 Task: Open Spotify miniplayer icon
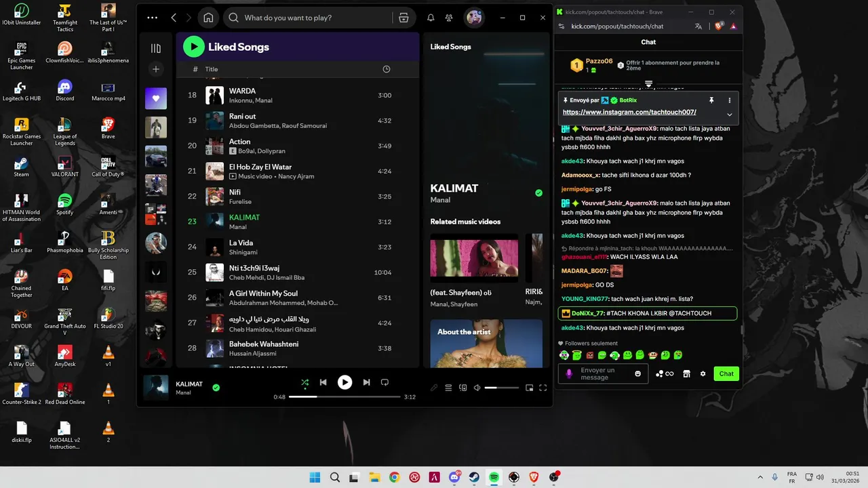click(530, 388)
